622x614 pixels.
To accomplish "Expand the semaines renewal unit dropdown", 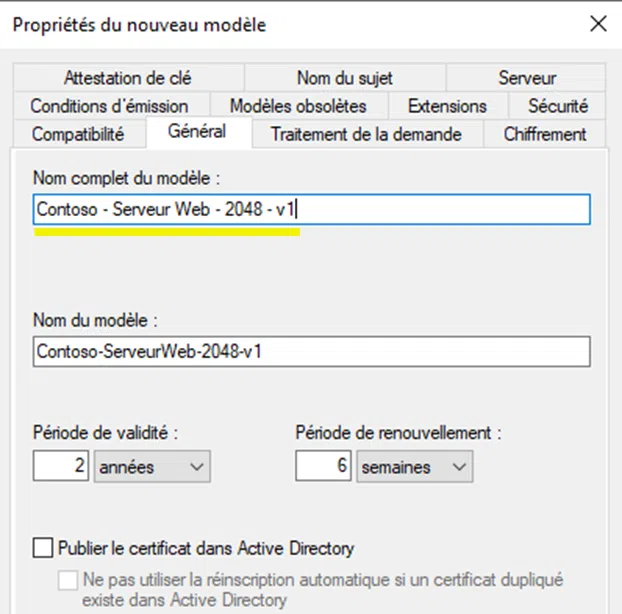I will [414, 466].
